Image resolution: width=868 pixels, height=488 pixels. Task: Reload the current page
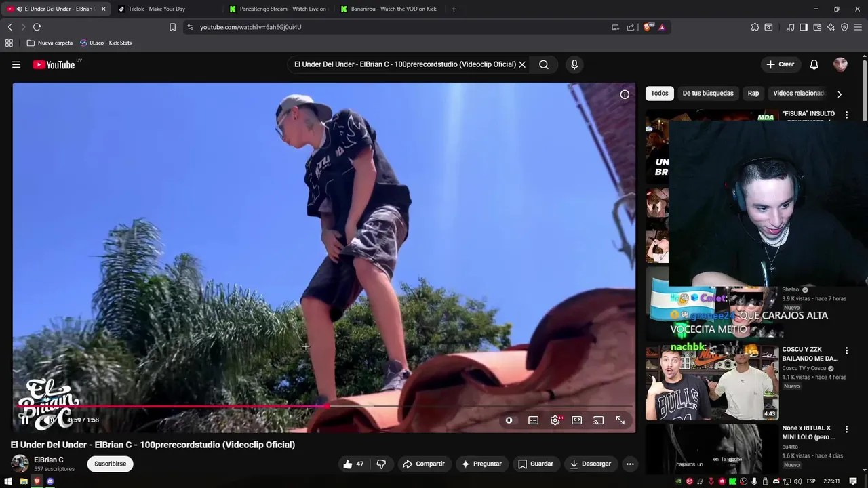(37, 27)
